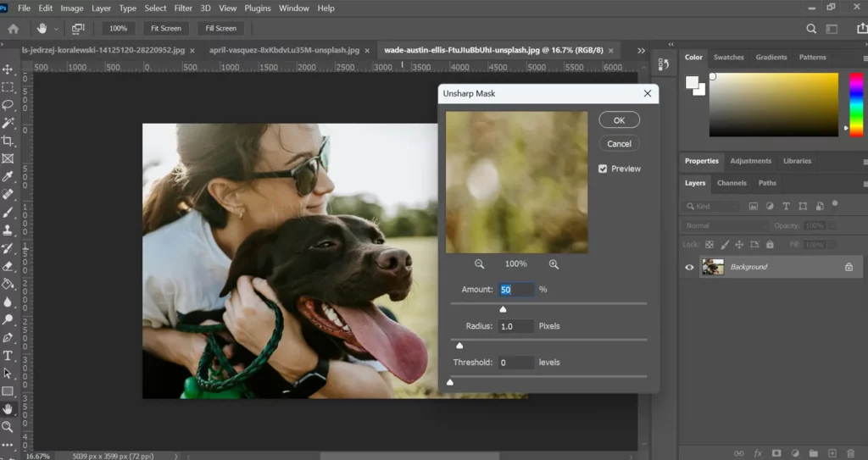Image resolution: width=868 pixels, height=460 pixels.
Task: Toggle shape layer filter
Action: pos(803,206)
